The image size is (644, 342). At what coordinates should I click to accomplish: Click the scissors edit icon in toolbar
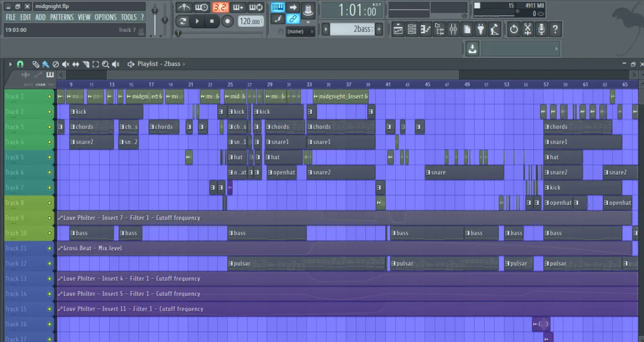point(527,30)
